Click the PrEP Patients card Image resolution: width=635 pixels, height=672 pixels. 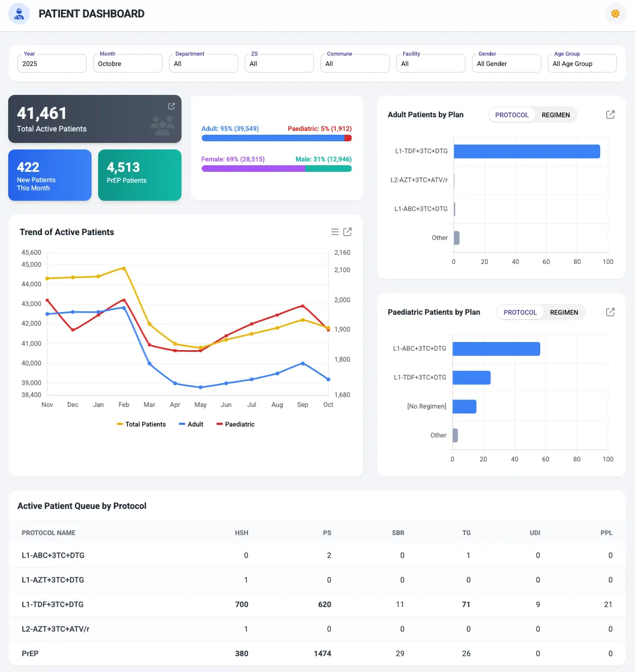pos(140,175)
